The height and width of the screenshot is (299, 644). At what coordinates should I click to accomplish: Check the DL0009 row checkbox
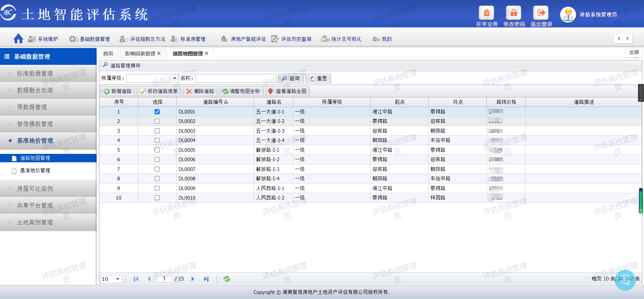(x=157, y=188)
